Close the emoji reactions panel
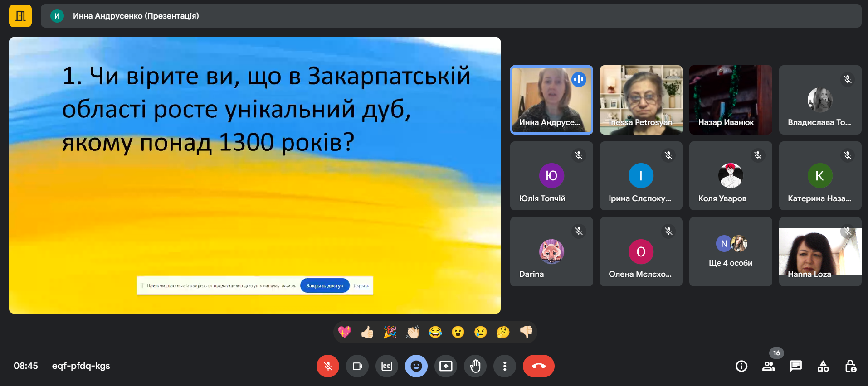Image resolution: width=868 pixels, height=386 pixels. [416, 366]
